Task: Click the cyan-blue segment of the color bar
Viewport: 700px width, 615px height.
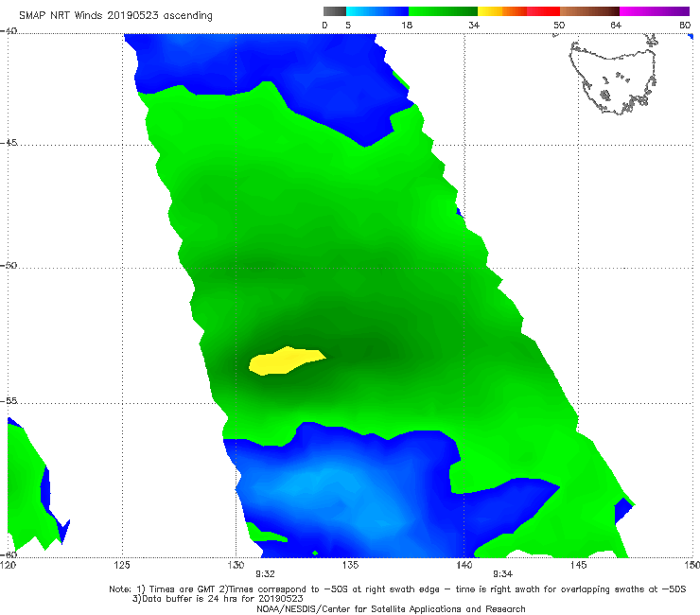Action: coord(377,11)
